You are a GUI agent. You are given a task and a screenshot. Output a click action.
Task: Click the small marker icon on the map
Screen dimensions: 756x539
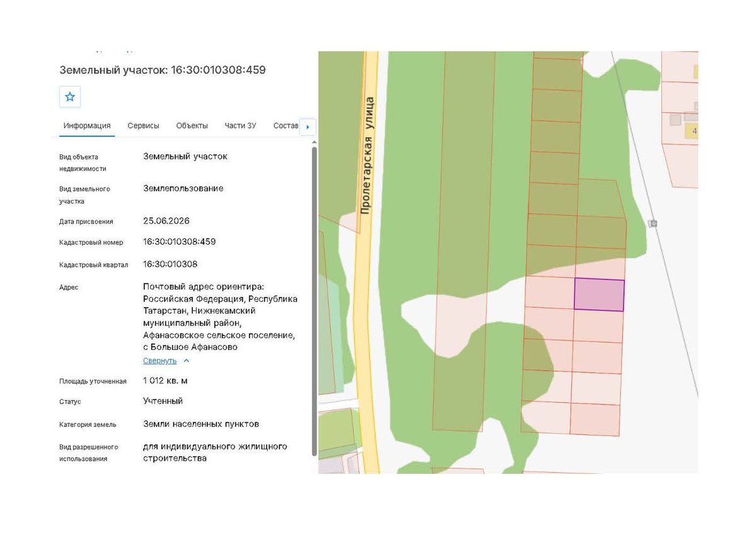coord(654,224)
